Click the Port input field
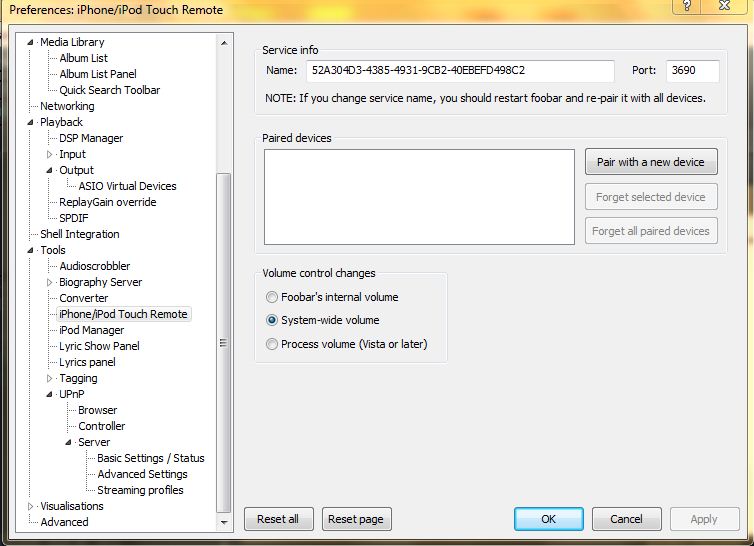Viewport: 754px width, 546px height. pos(692,71)
